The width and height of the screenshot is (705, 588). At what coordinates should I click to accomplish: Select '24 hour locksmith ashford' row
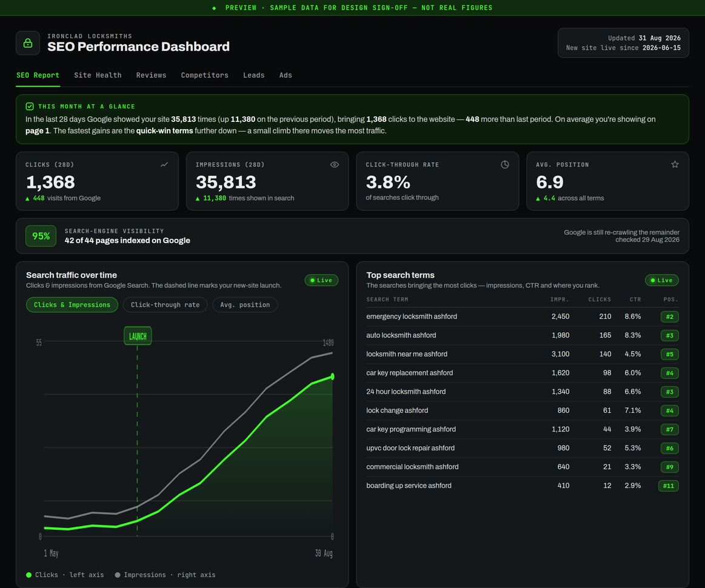[x=522, y=392]
